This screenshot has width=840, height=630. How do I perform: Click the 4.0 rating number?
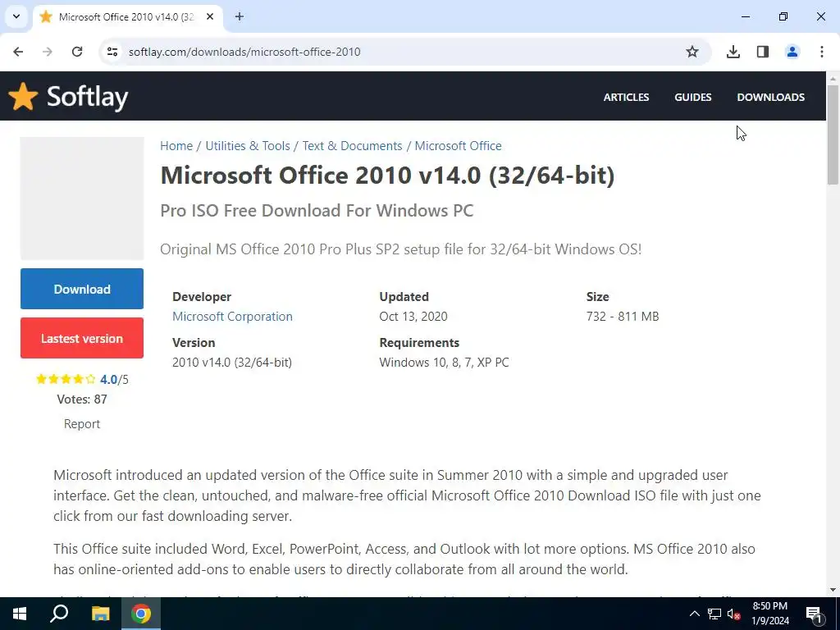pyautogui.click(x=108, y=379)
